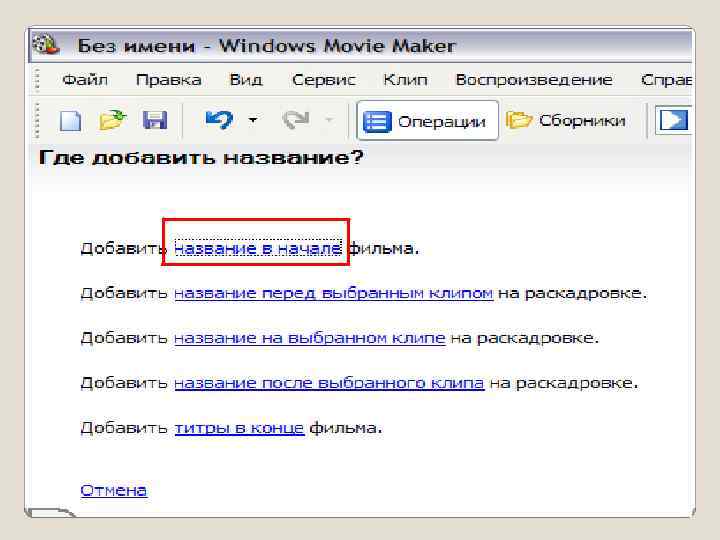Click the 'Где добавить название?' heading
The height and width of the screenshot is (540, 720).
201,158
